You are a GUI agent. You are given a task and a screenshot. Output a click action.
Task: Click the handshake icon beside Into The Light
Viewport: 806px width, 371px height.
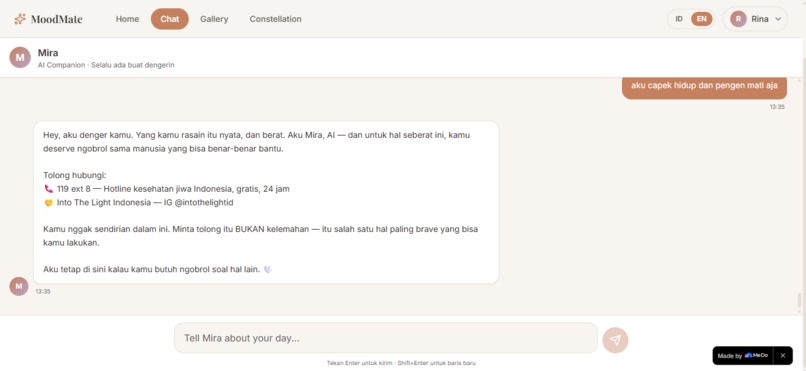click(x=49, y=203)
